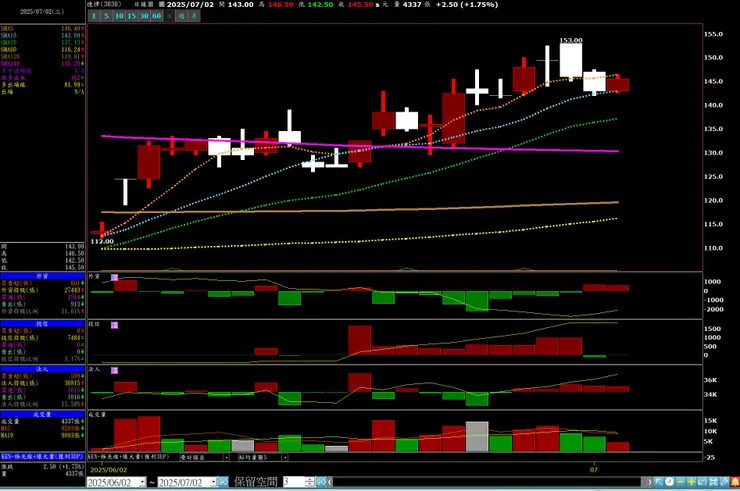The image size is (740, 491).
Task: Click the 150.0 price axis label
Action: 713,58
